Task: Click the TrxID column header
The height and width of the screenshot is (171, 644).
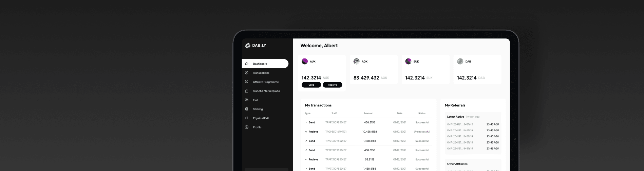Action: pyautogui.click(x=334, y=113)
